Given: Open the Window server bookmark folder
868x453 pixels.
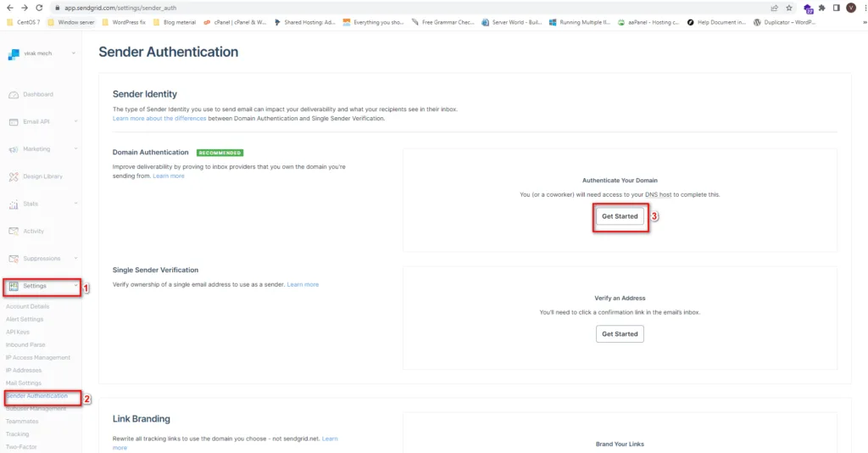Looking at the screenshot, I should 71,22.
